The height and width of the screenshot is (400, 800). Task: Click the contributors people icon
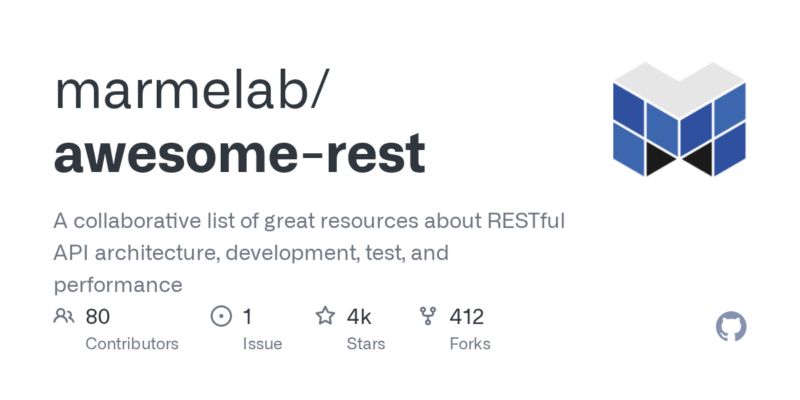[64, 317]
